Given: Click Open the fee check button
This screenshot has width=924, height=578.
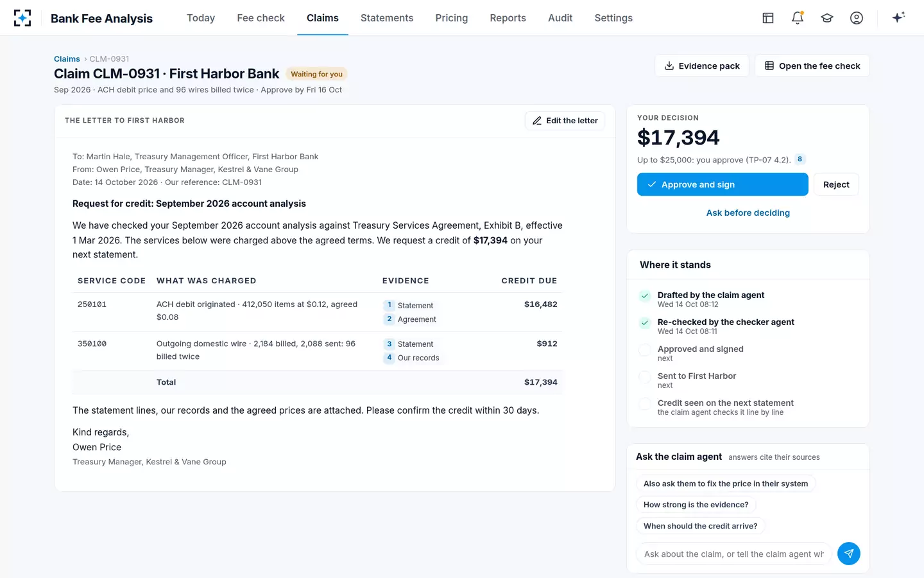Looking at the screenshot, I should pyautogui.click(x=812, y=66).
